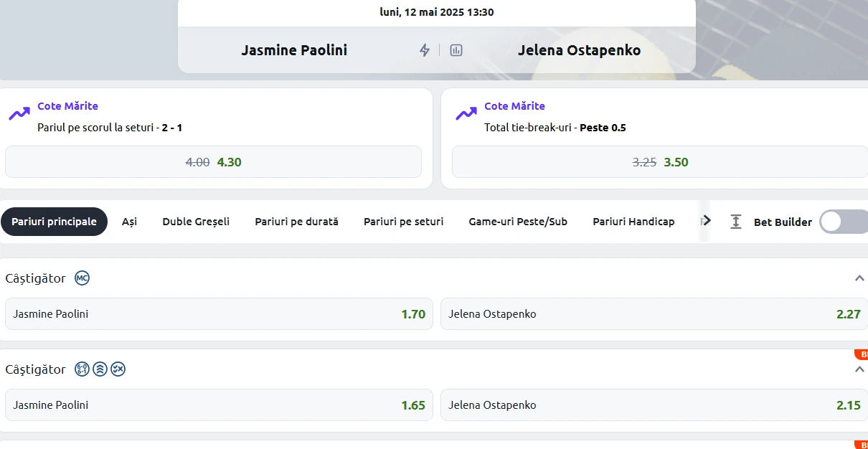This screenshot has height=449, width=868.
Task: Click the right Cote Mărite trend arrow icon
Action: coord(466,113)
